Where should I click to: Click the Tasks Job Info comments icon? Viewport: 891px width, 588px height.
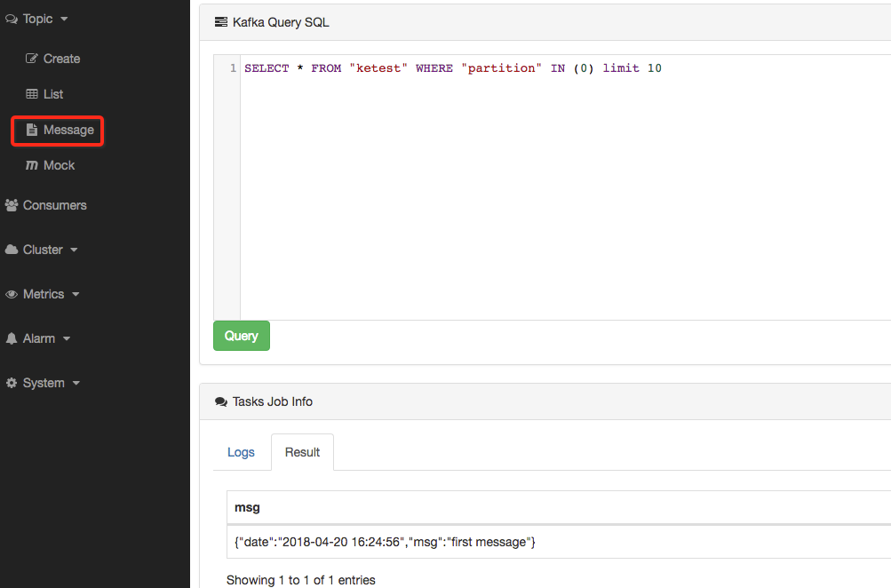click(221, 401)
